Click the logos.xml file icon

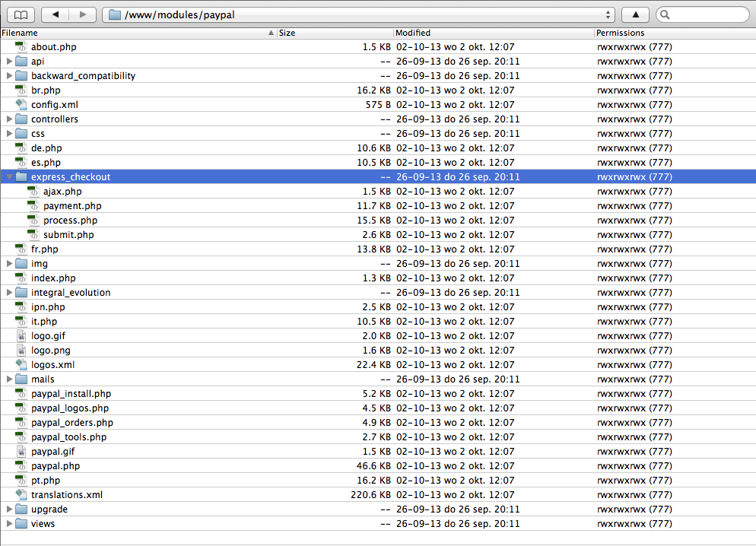click(x=21, y=365)
